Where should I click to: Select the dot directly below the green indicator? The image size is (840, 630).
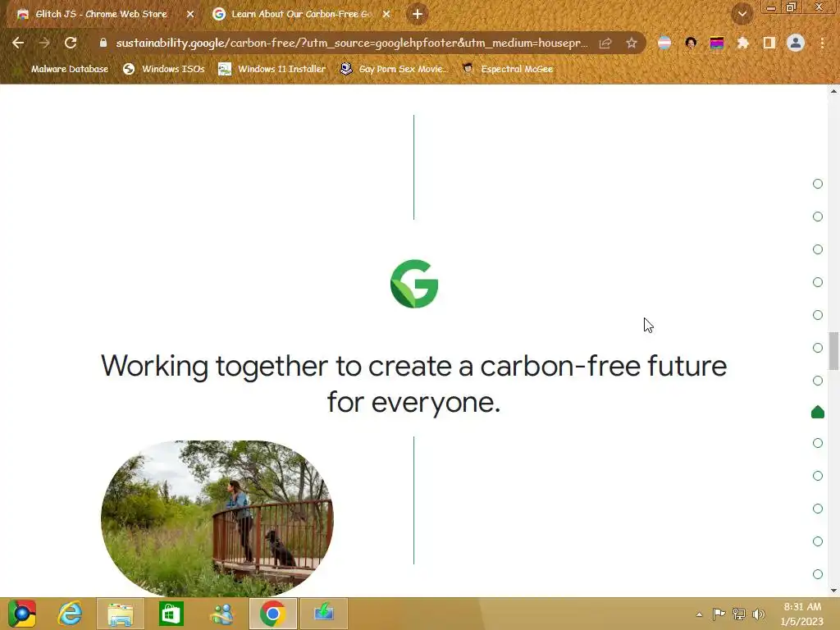[x=818, y=443]
